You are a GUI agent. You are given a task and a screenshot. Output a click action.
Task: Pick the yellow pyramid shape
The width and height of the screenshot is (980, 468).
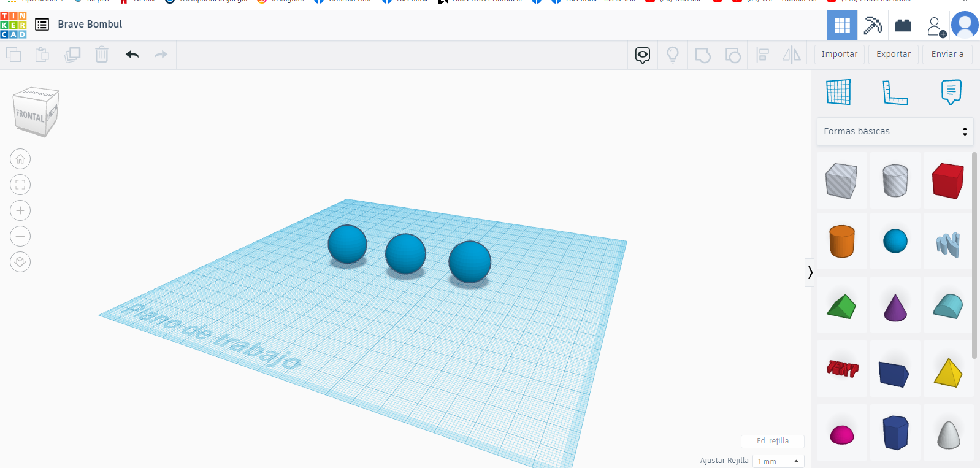tap(948, 372)
